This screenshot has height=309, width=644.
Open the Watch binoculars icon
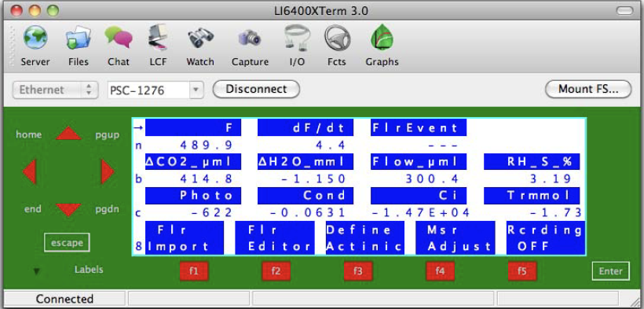click(200, 39)
